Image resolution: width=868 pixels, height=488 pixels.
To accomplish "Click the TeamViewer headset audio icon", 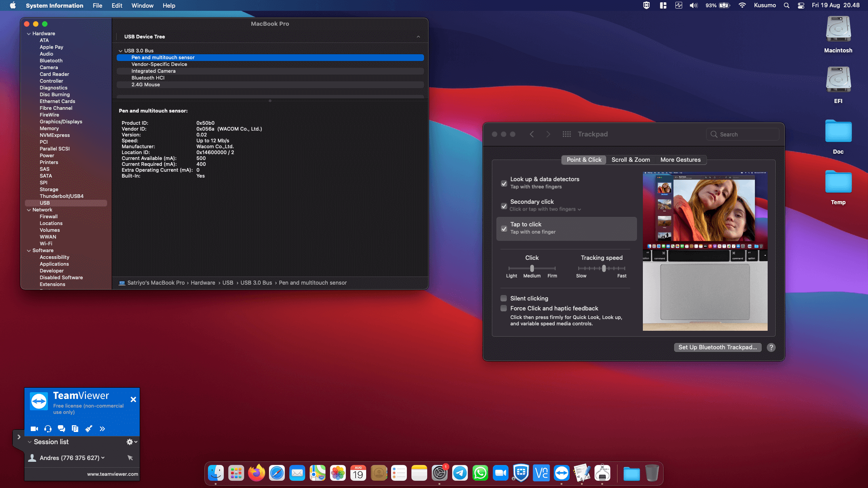I will tap(48, 429).
